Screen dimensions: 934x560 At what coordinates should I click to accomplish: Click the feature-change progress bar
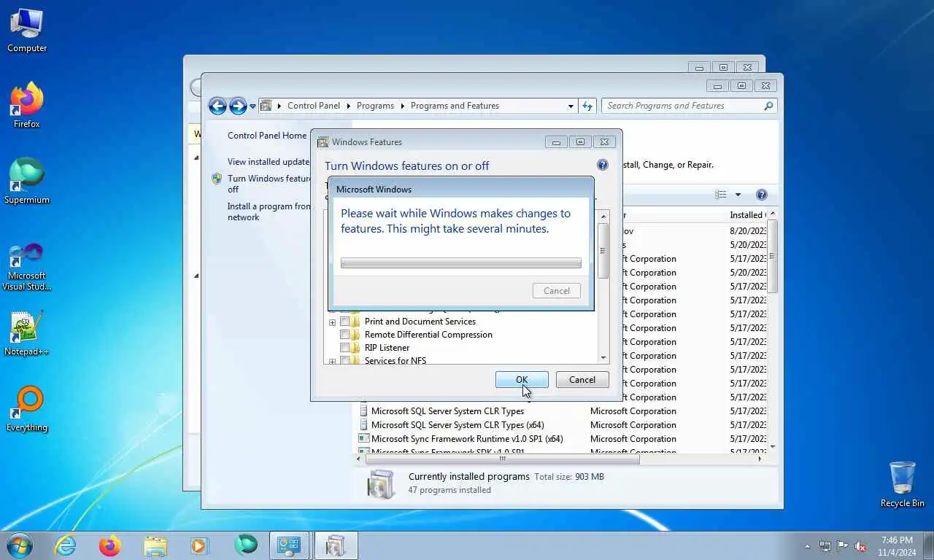[x=461, y=263]
